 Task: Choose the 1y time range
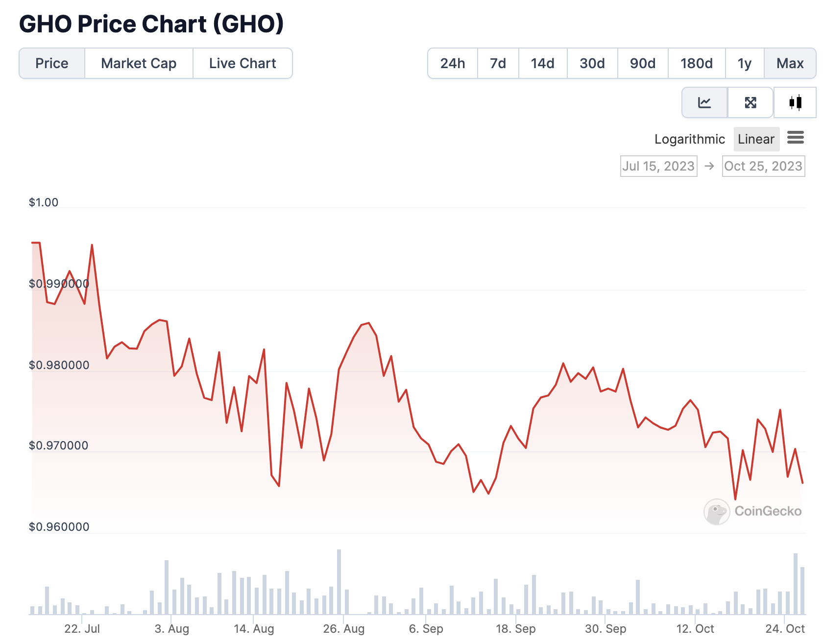click(x=745, y=63)
